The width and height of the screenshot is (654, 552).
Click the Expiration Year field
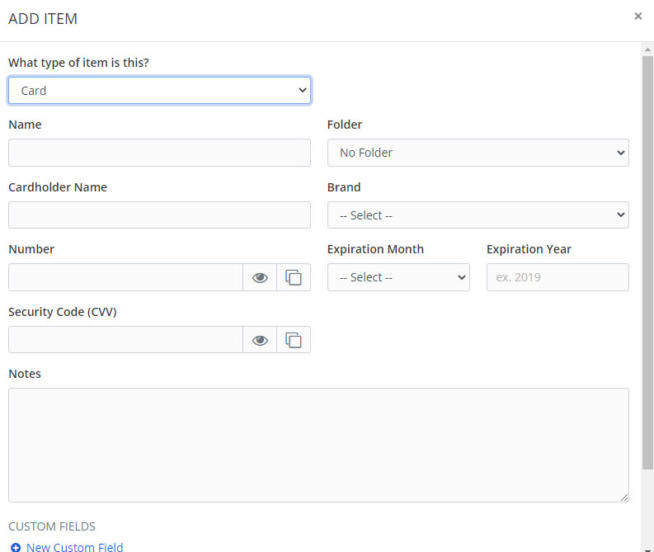(x=557, y=277)
